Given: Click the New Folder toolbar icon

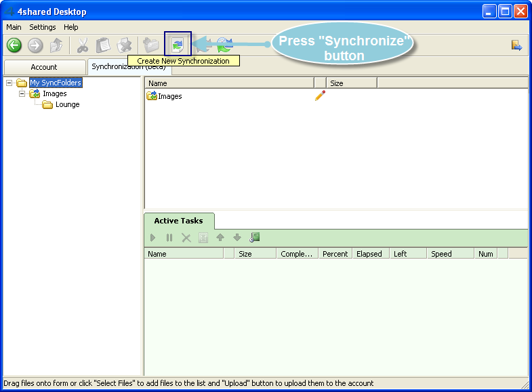Looking at the screenshot, I should coord(150,45).
